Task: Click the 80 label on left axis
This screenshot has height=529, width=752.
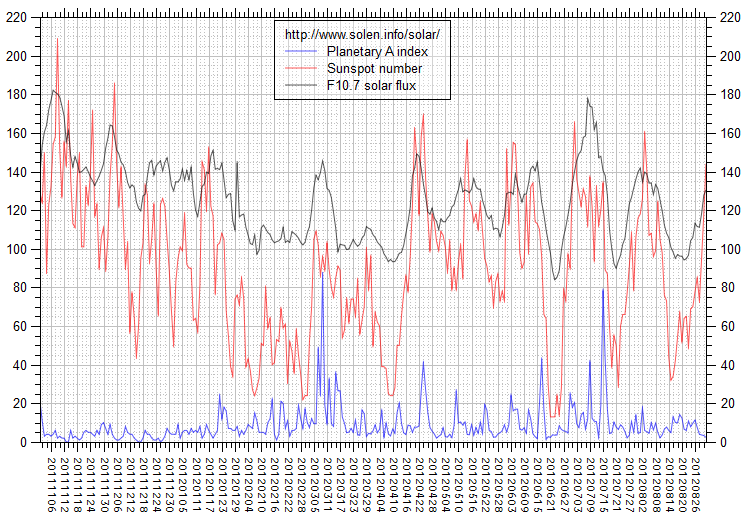Action: point(20,288)
